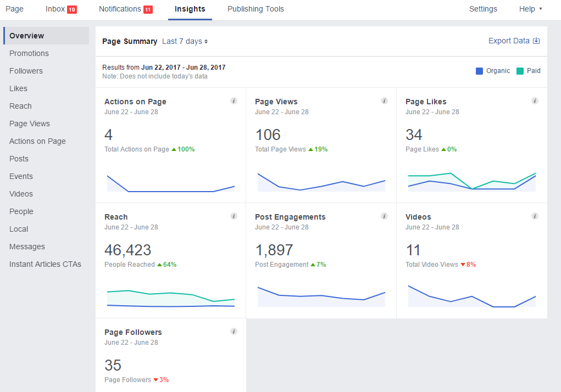View the Page Followers info icon

tap(234, 331)
